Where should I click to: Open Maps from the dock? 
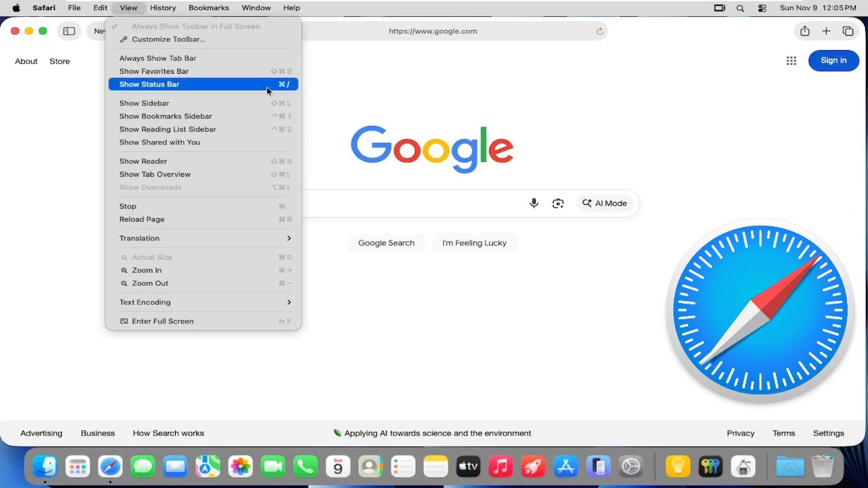pos(208,466)
